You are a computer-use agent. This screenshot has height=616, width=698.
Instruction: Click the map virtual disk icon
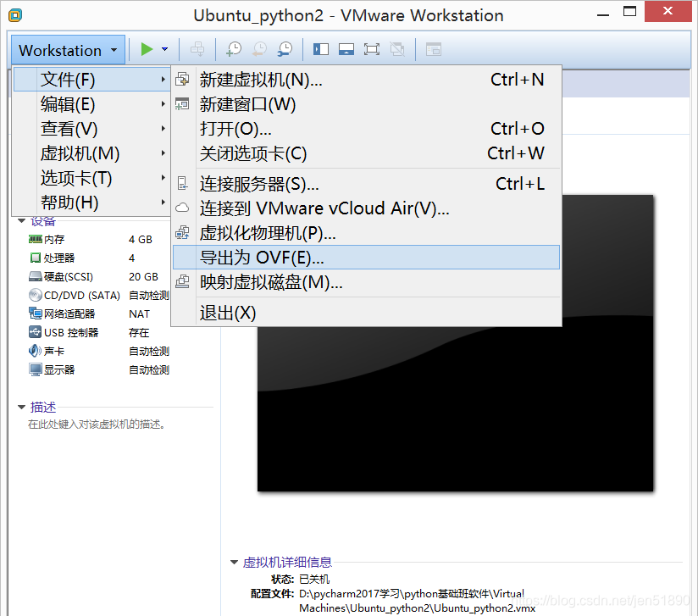click(x=182, y=281)
